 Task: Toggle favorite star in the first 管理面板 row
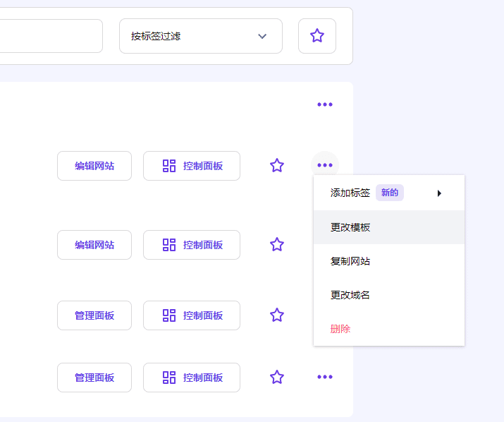pyautogui.click(x=277, y=315)
